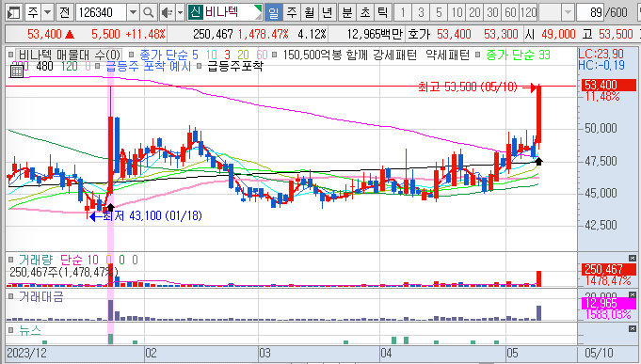Click the 최고 53,500 (05/10) label

[x=468, y=87]
